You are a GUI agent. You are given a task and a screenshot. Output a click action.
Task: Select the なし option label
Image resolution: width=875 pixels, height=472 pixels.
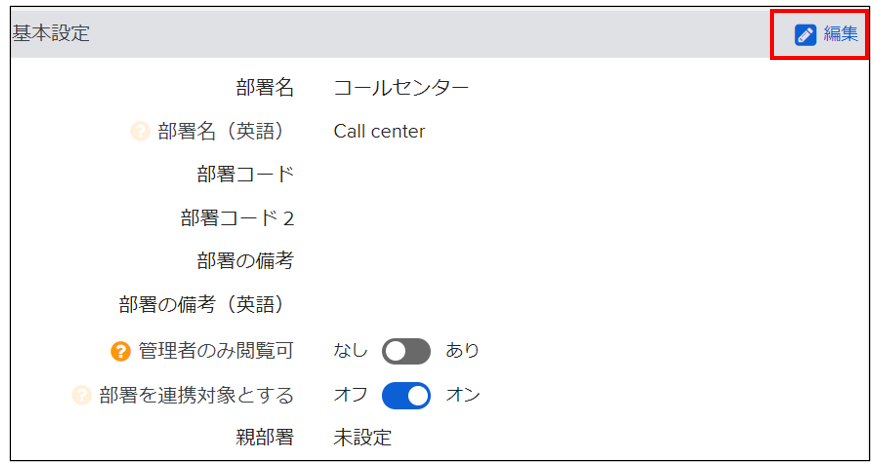[x=350, y=350]
